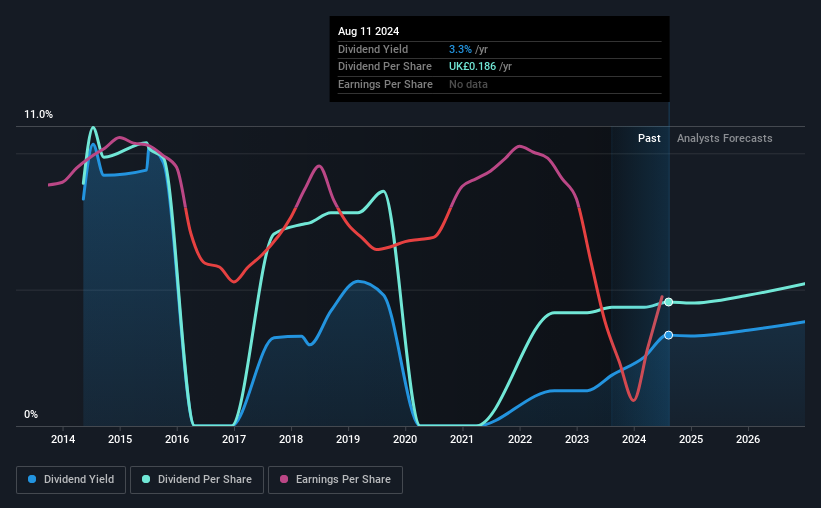
Task: Click the 3.3% dividend yield value in tooltip
Action: pos(460,49)
